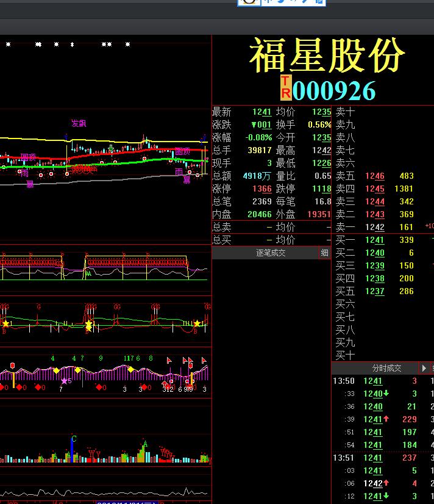Click the blue C bar in volume panel
The width and height of the screenshot is (434, 504).
coord(72,449)
